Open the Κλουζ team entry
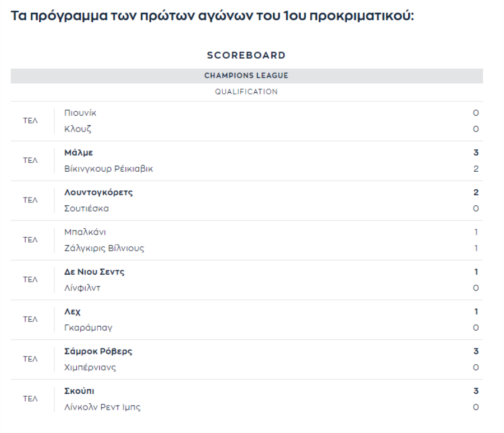This screenshot has width=504, height=433. coord(78,129)
